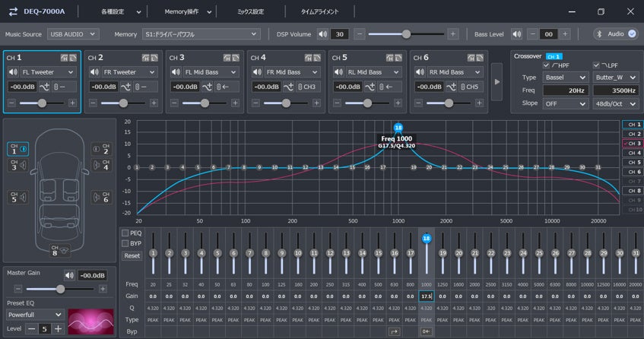Viewport: 644px width, 339px height.
Task: Click the HPF Freq 20Hz field
Action: point(565,90)
